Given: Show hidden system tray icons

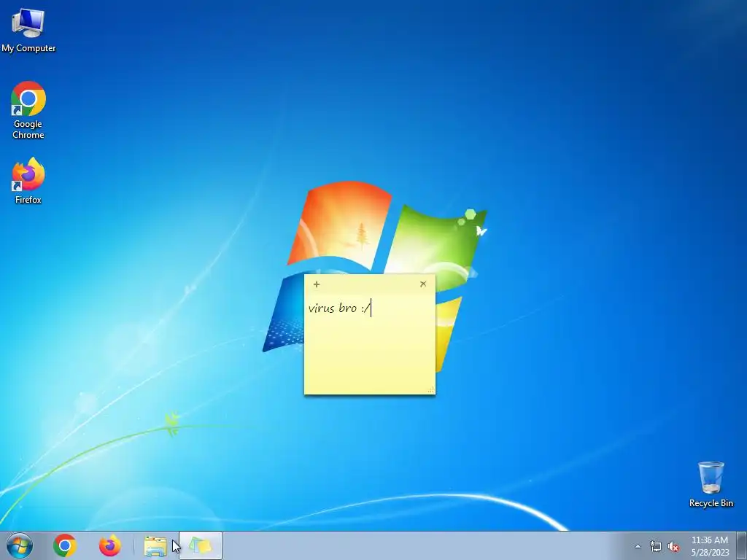Looking at the screenshot, I should click(638, 546).
